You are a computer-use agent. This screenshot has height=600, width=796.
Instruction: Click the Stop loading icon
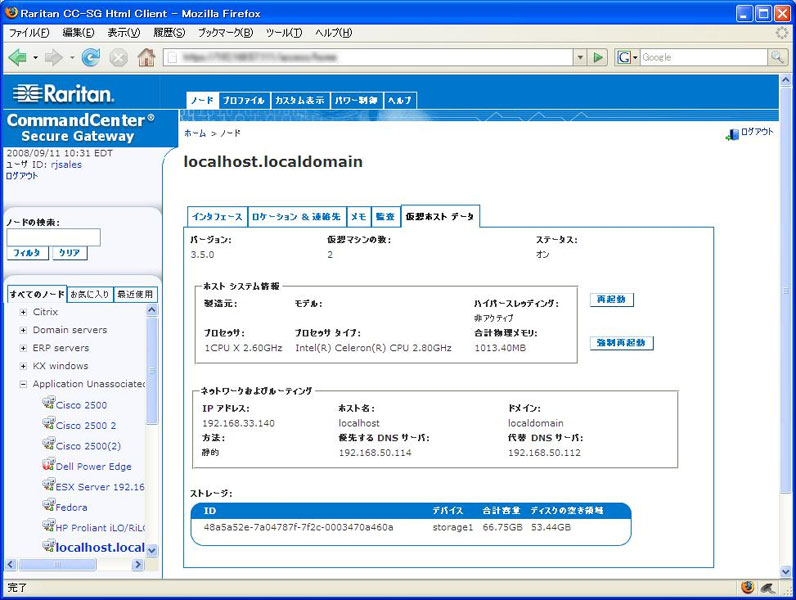click(118, 57)
